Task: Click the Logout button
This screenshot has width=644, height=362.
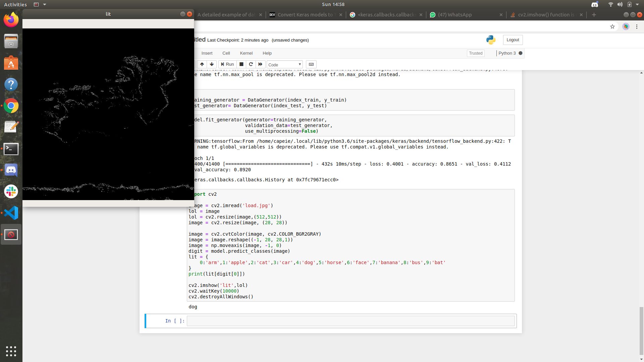Action: pyautogui.click(x=513, y=40)
